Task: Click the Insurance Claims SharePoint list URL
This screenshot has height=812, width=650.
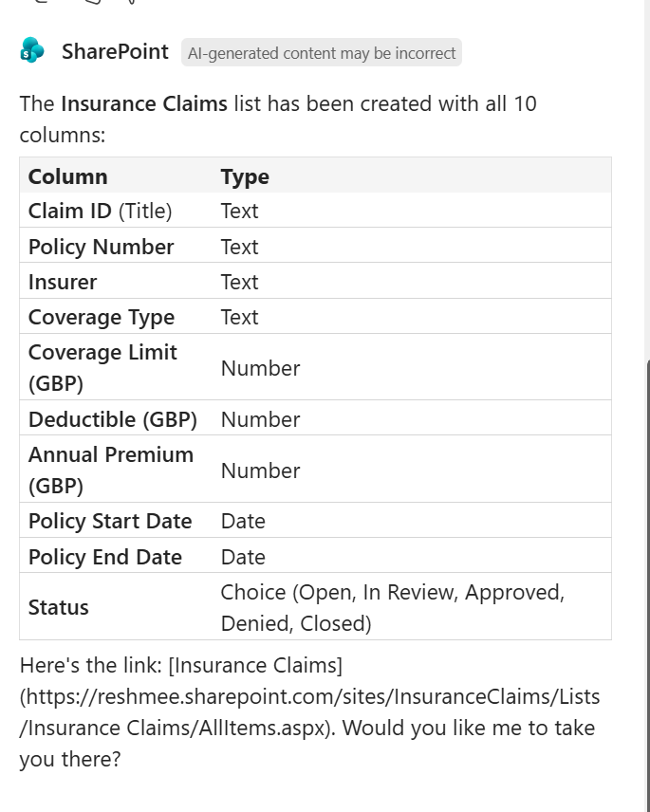Action: (x=309, y=697)
